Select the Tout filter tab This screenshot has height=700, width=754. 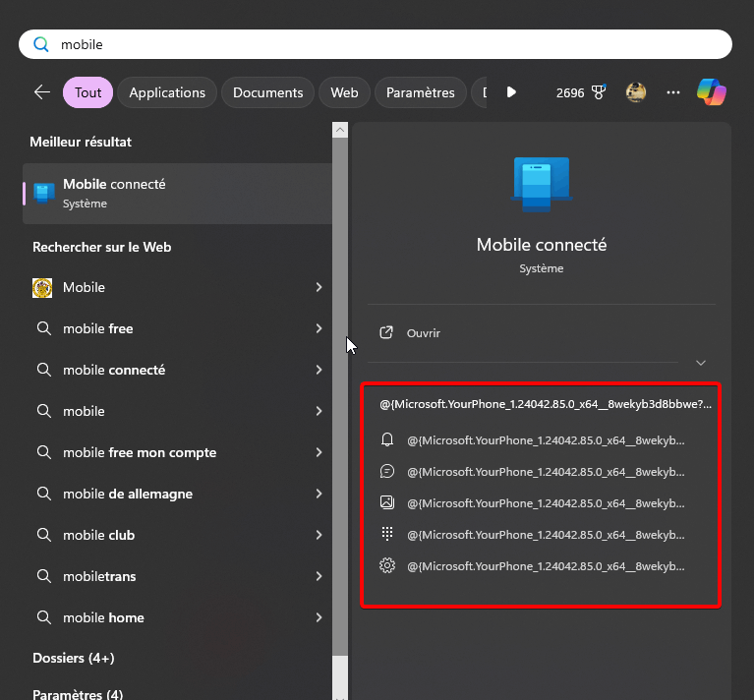click(x=88, y=92)
